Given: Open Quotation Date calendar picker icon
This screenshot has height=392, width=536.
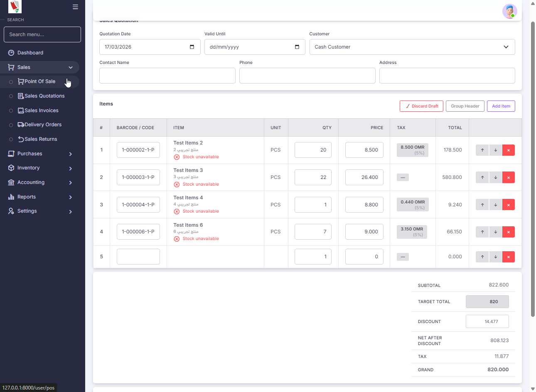Looking at the screenshot, I should pyautogui.click(x=192, y=47).
